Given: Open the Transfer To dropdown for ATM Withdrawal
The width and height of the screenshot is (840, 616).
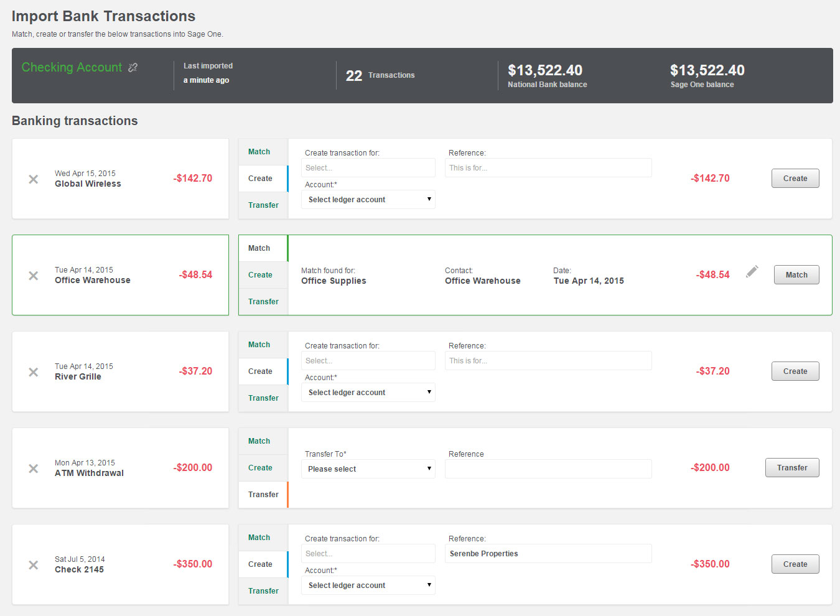Looking at the screenshot, I should [368, 469].
